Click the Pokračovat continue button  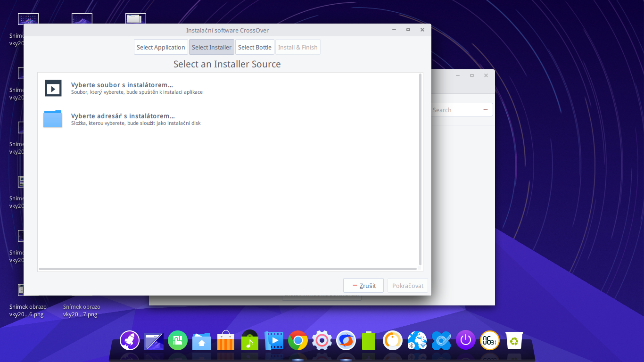pos(408,286)
